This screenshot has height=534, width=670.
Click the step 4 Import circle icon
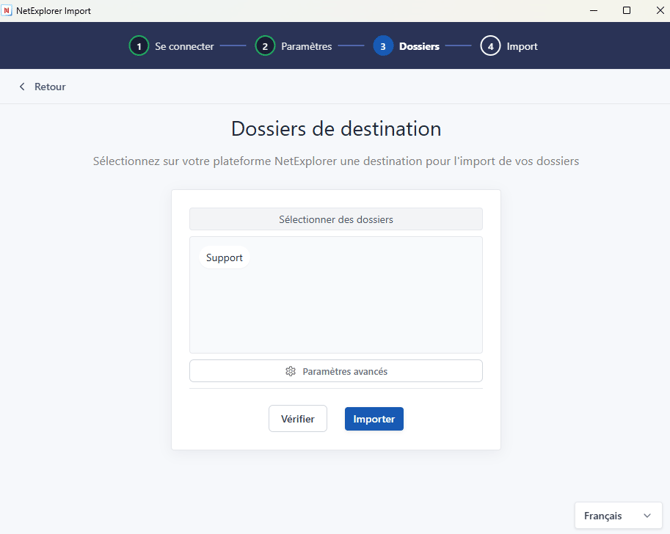point(490,46)
